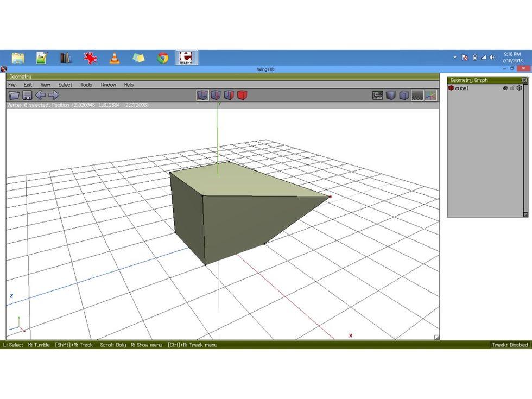Viewport: 532px width, 399px height.
Task: Click the Undo arrow in the toolbar
Action: coord(41,95)
